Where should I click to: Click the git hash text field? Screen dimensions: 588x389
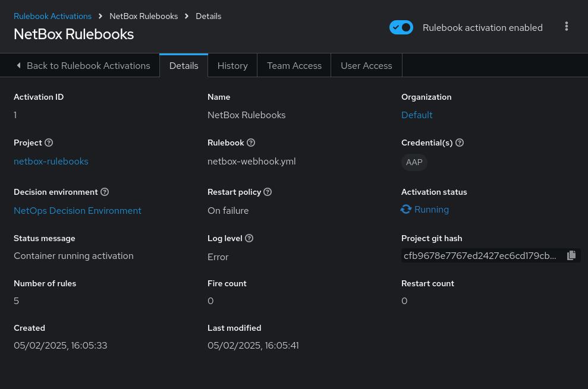[x=480, y=255]
